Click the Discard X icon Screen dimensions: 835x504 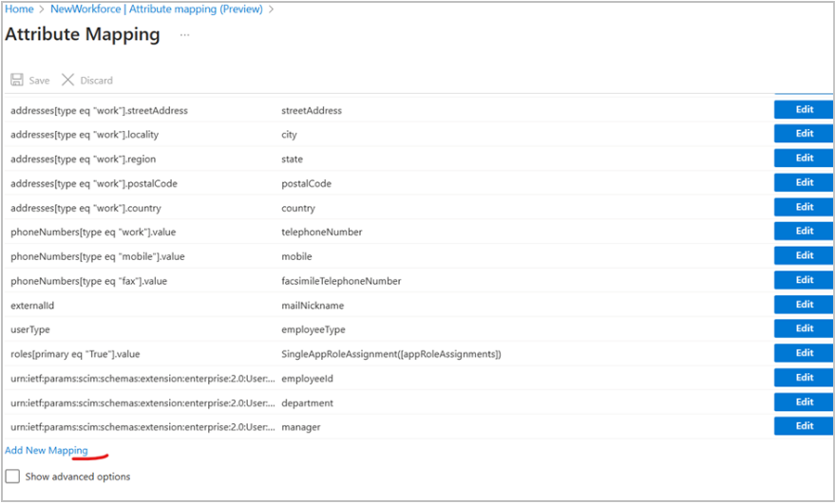point(67,81)
